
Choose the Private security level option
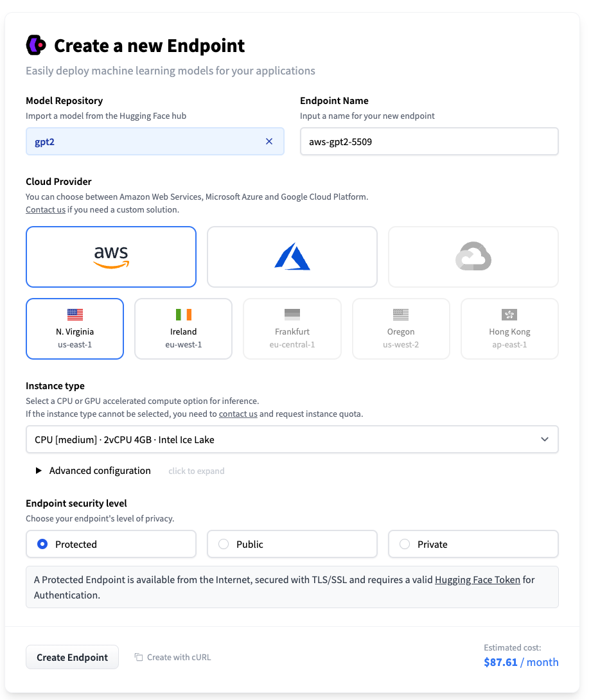pos(405,544)
